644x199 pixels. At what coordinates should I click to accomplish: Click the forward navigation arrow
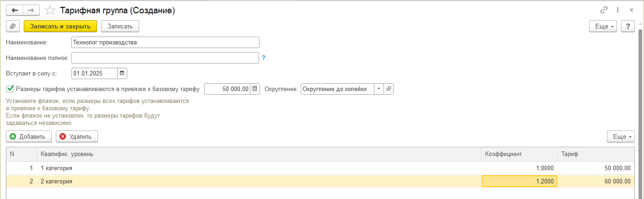coord(31,10)
